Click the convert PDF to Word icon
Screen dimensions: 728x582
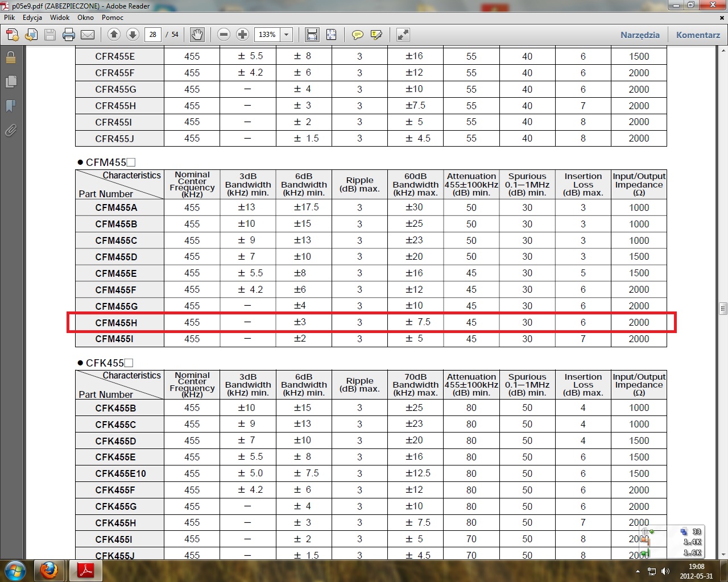[x=31, y=35]
